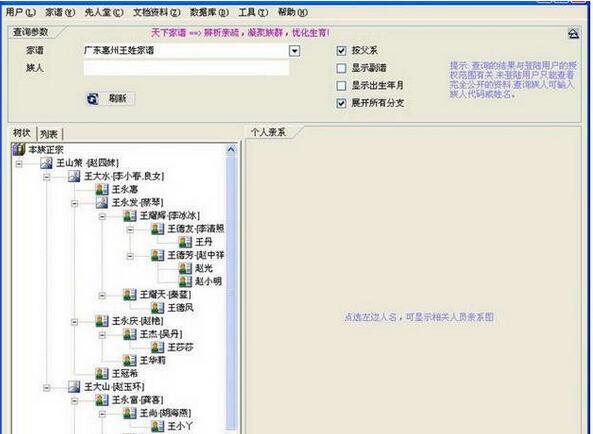Open the 家谱 dropdown list
This screenshot has height=434, width=593.
tap(294, 51)
